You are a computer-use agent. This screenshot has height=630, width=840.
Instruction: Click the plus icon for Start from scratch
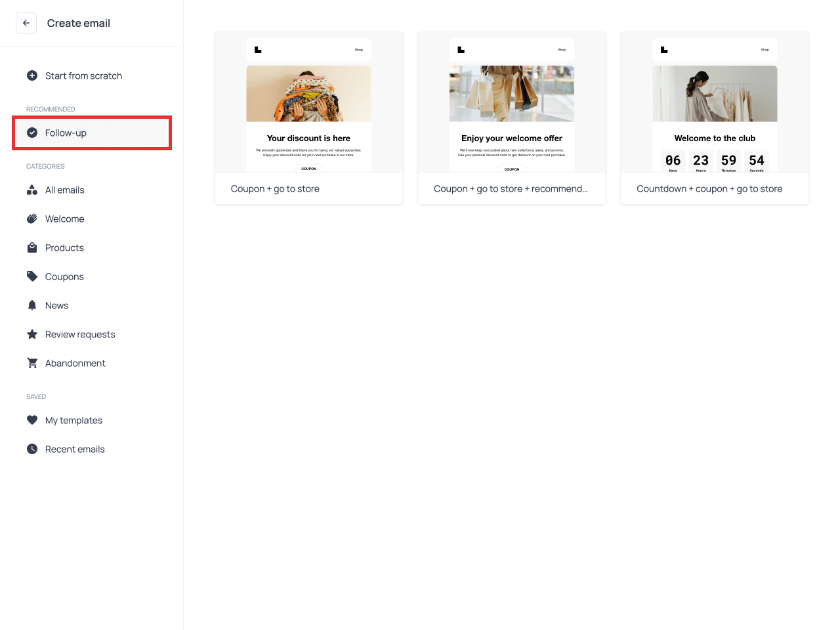tap(32, 75)
